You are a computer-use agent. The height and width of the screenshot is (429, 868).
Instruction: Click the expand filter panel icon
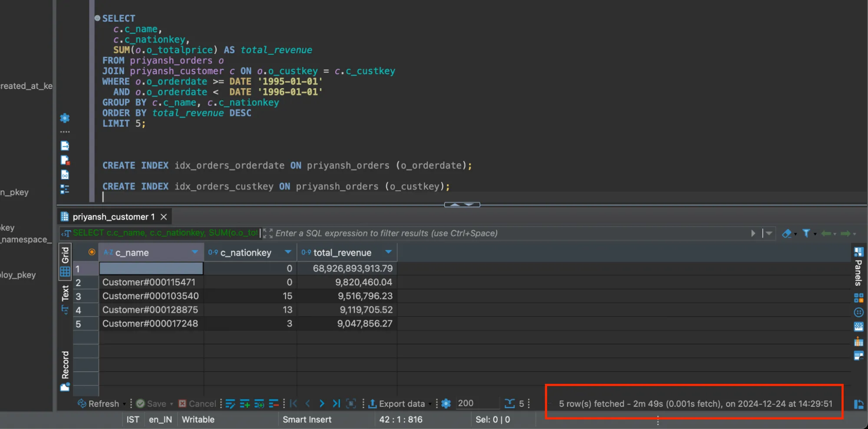(268, 233)
